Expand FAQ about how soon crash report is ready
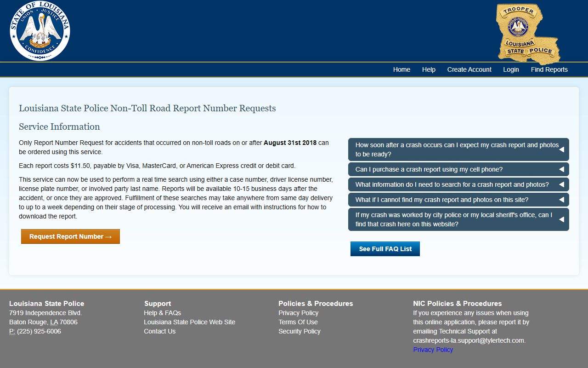 point(458,149)
